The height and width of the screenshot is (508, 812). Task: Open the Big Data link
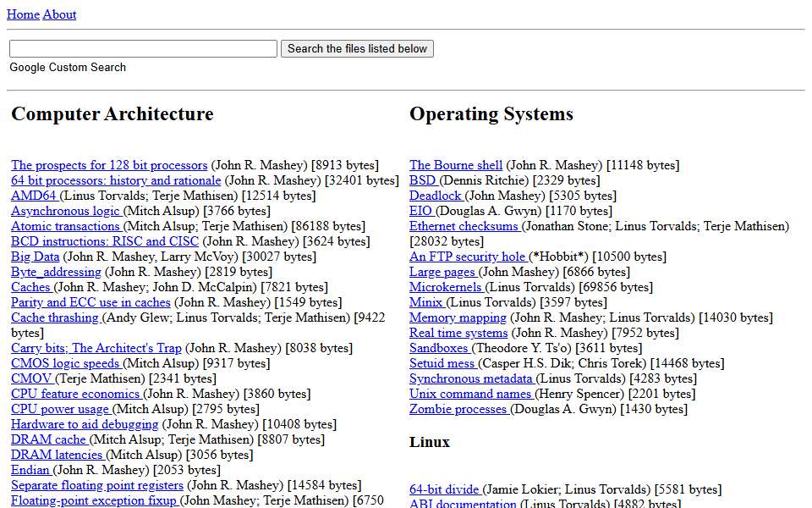point(36,257)
